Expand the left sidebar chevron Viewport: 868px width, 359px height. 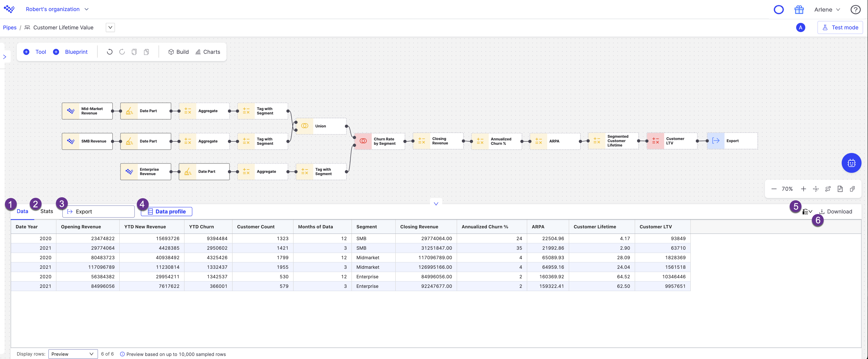(x=5, y=57)
